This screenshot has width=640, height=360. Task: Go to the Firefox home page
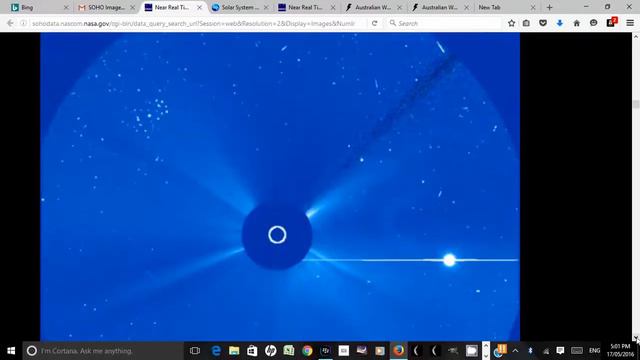point(576,23)
